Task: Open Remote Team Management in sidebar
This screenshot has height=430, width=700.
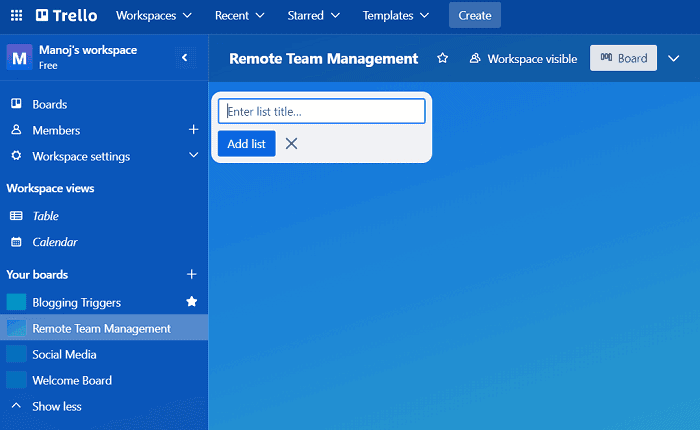Action: (101, 329)
